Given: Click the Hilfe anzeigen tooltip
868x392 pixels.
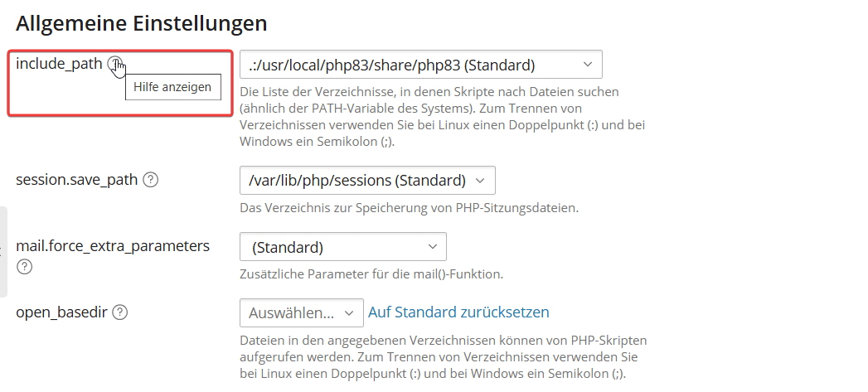Looking at the screenshot, I should click(x=172, y=87).
